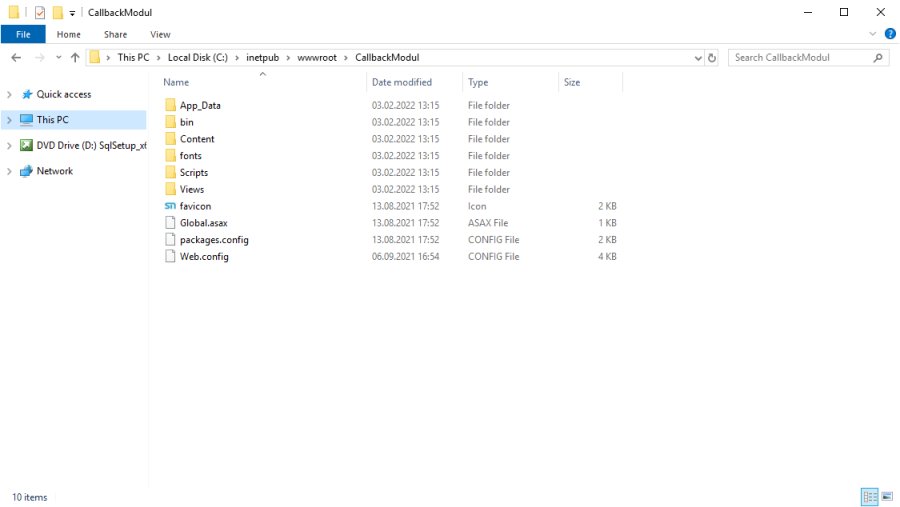900x507 pixels.
Task: Navigate to wwwroot in breadcrumb path
Action: pos(319,58)
